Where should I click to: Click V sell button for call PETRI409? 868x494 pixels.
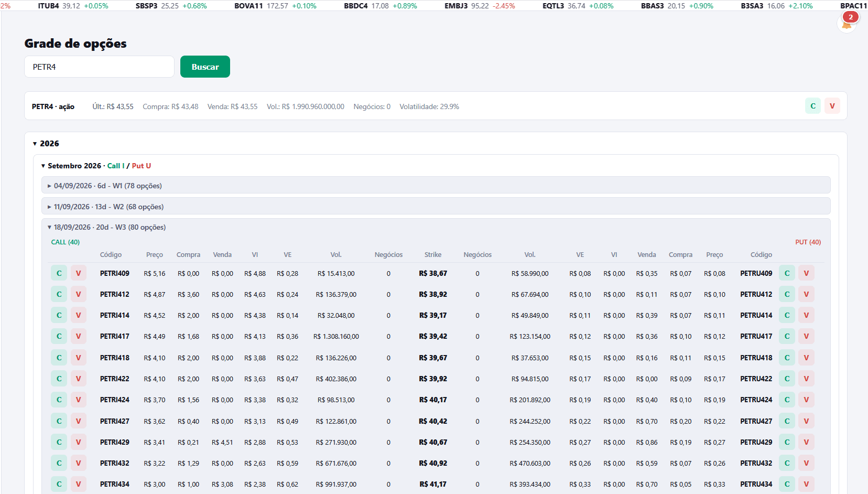[79, 273]
